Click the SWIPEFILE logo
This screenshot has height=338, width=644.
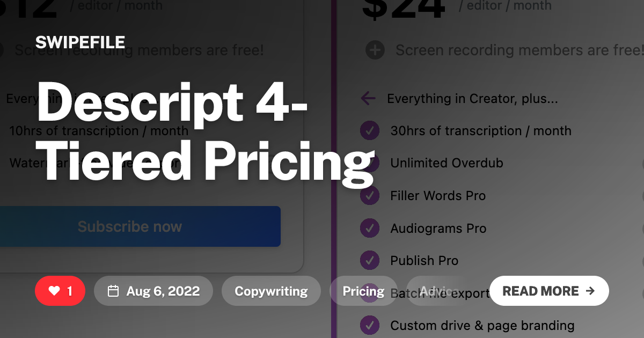coord(79,42)
